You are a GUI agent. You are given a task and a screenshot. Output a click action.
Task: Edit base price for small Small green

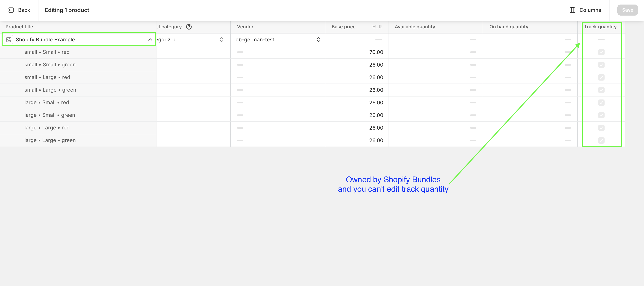[357, 65]
